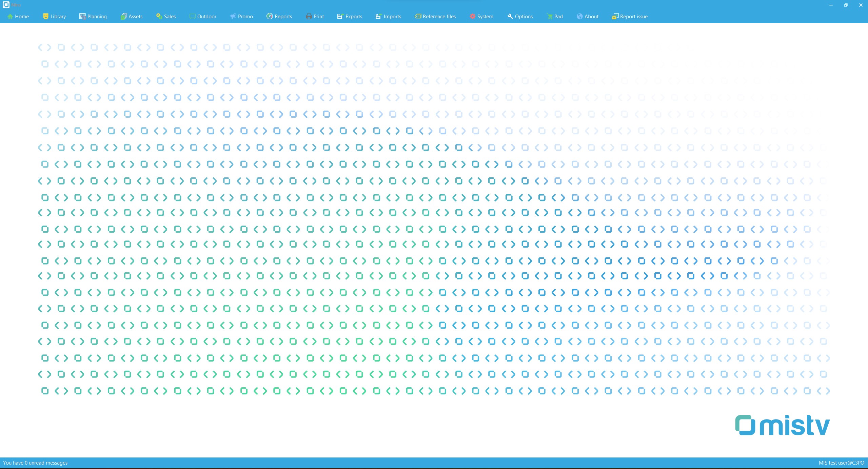Image resolution: width=868 pixels, height=469 pixels.
Task: Click the Reports gauge icon
Action: pyautogui.click(x=270, y=16)
